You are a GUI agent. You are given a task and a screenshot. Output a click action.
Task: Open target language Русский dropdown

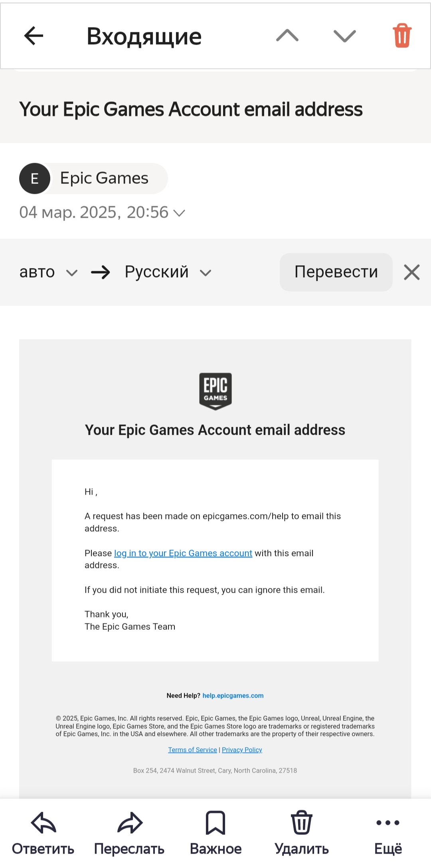coord(168,272)
